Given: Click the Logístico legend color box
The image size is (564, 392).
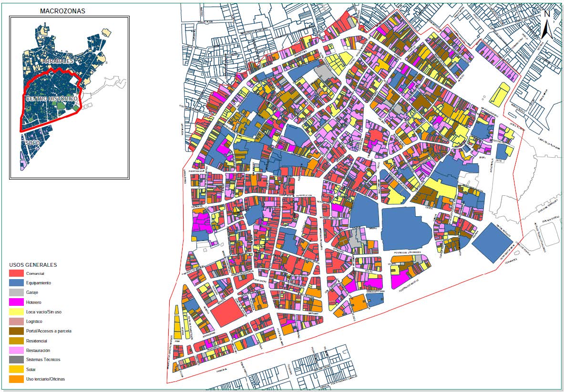Looking at the screenshot, I should tap(16, 322).
